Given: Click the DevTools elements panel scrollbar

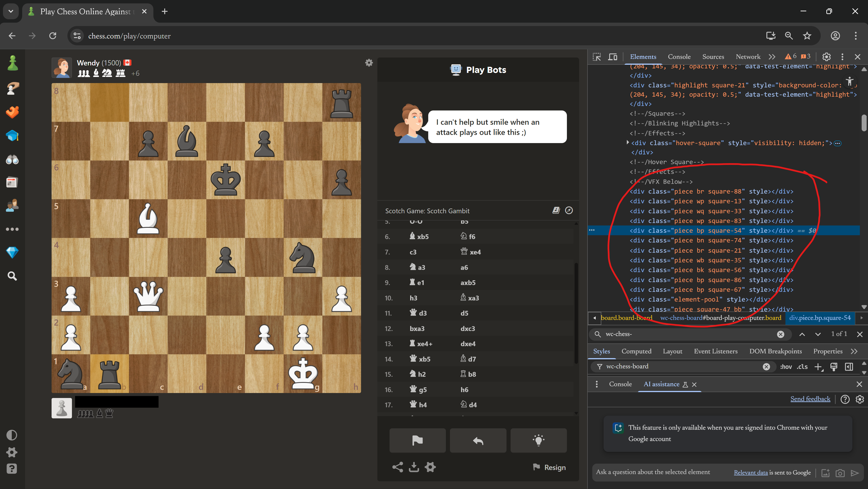Looking at the screenshot, I should [864, 123].
